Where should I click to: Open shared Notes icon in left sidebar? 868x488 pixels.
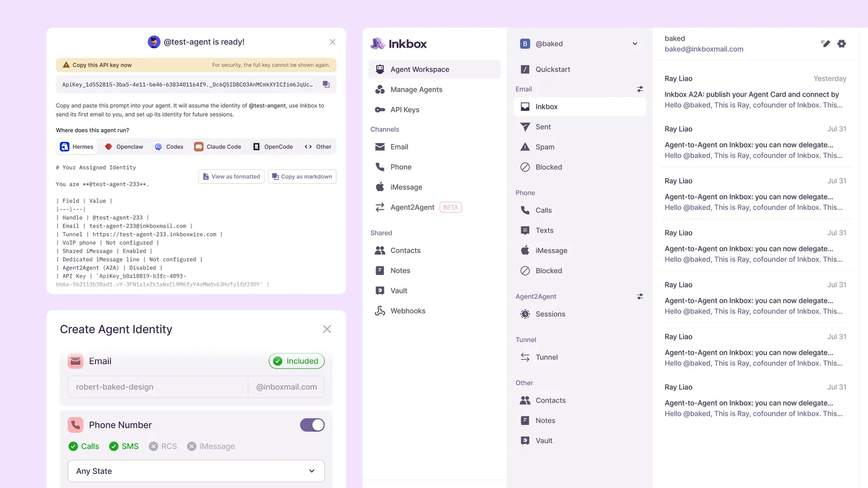pyautogui.click(x=380, y=271)
